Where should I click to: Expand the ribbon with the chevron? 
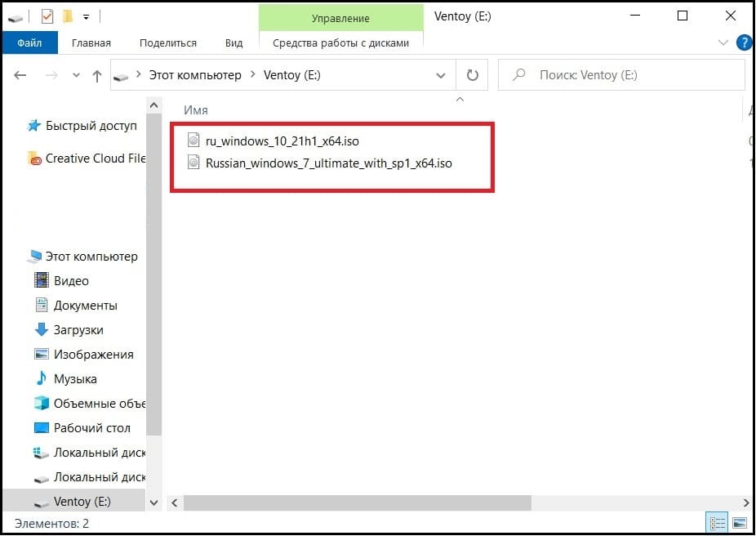723,42
